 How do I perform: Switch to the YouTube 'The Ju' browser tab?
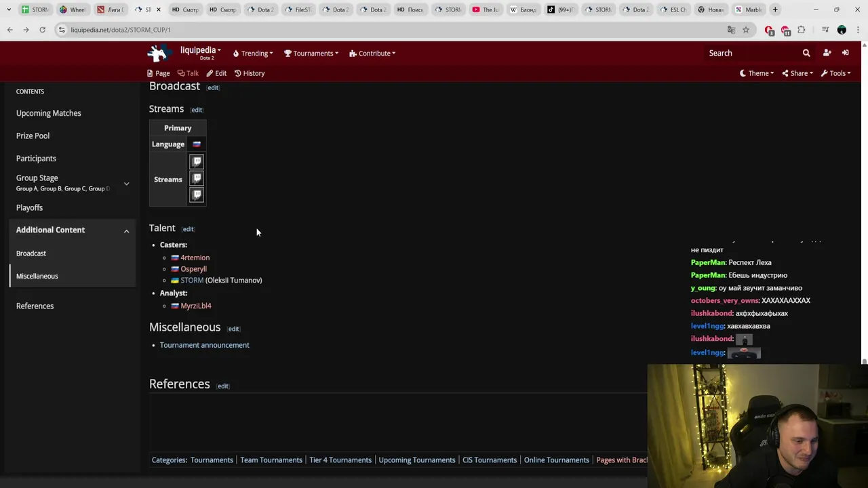point(486,9)
